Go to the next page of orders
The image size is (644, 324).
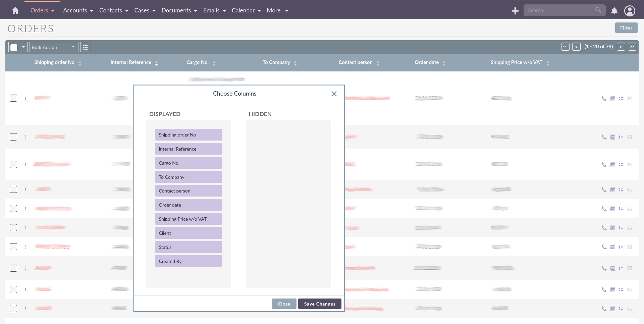[x=621, y=47]
